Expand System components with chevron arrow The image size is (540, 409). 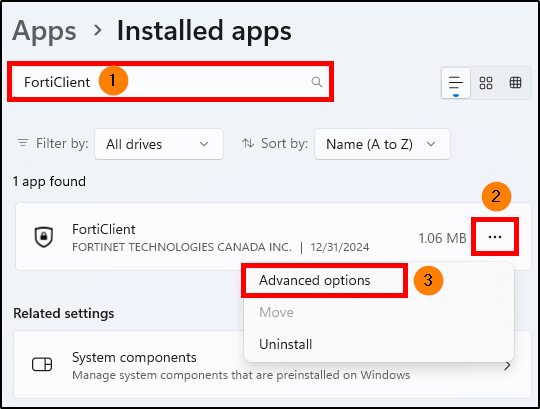(x=507, y=366)
